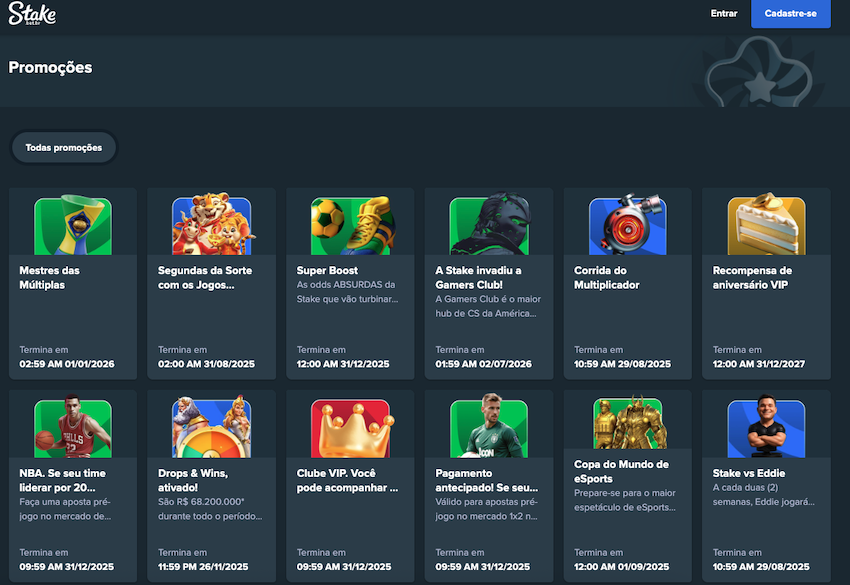Open the VIP birthday cake image
The height and width of the screenshot is (585, 850).
click(x=767, y=224)
